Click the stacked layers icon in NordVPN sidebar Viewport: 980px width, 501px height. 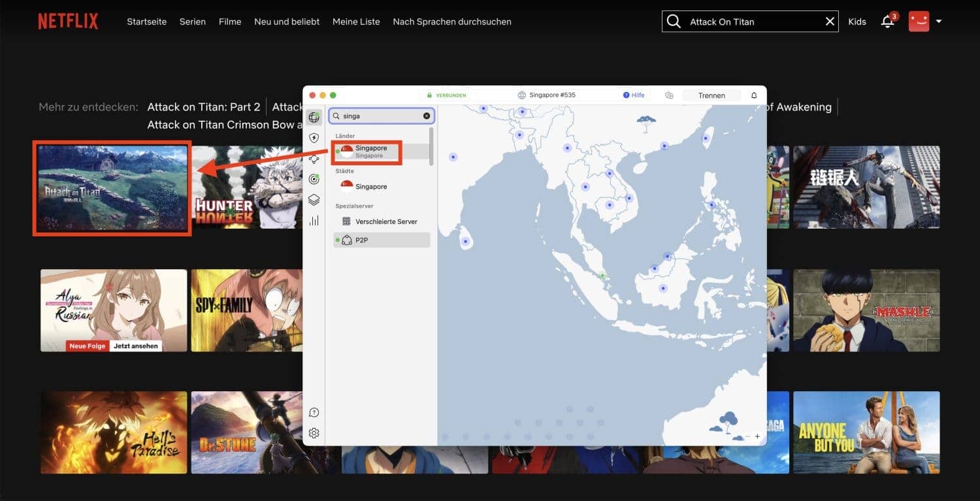click(314, 200)
